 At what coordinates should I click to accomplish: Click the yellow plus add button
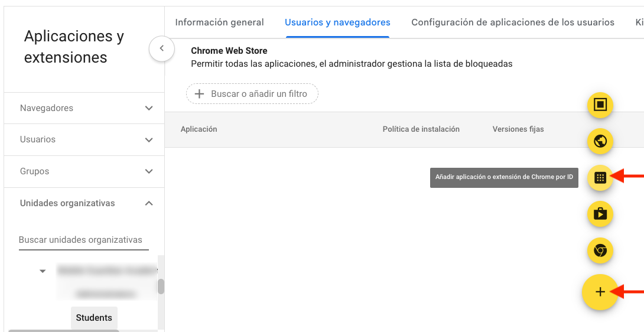point(600,292)
